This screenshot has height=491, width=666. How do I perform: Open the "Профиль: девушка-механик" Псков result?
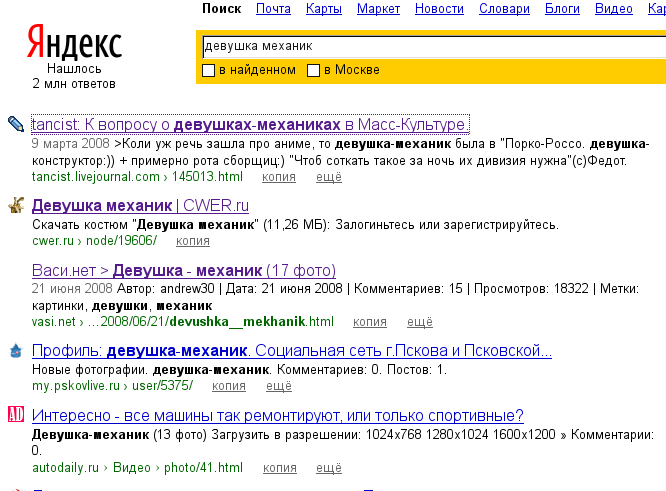click(292, 351)
